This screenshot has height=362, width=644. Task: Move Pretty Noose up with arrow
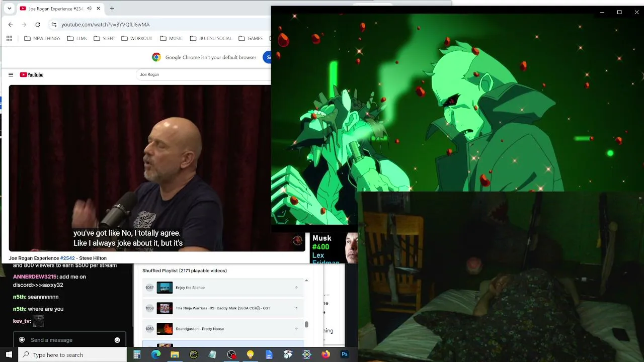tap(296, 329)
